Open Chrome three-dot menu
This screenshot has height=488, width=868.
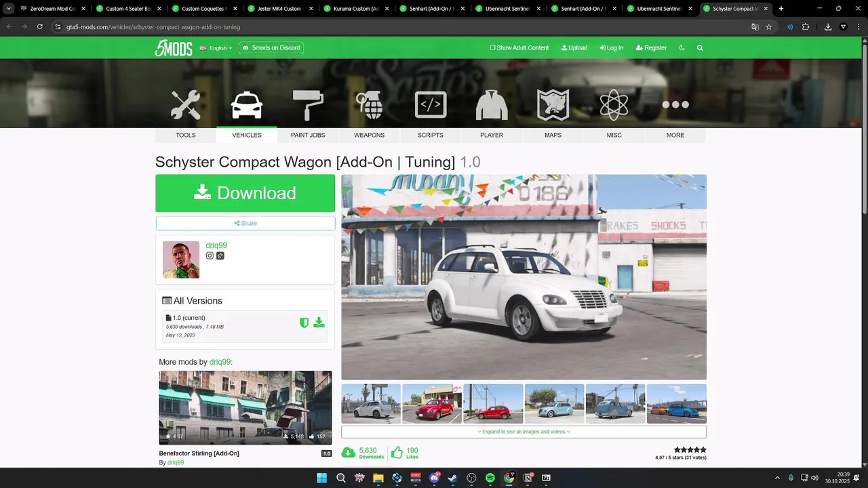[x=858, y=26]
